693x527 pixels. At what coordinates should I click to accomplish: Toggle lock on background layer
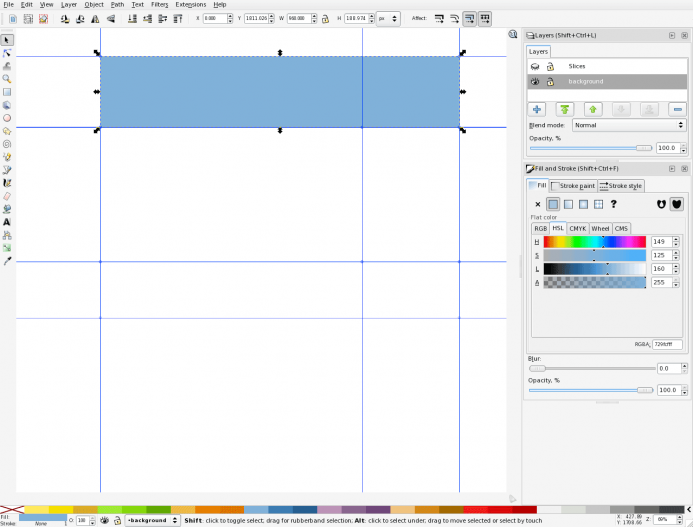coord(550,81)
